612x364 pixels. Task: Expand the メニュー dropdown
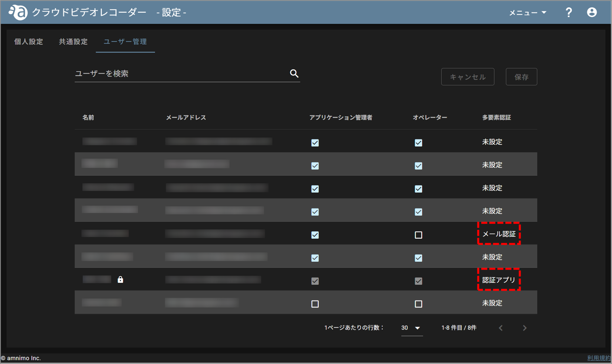[x=528, y=13]
